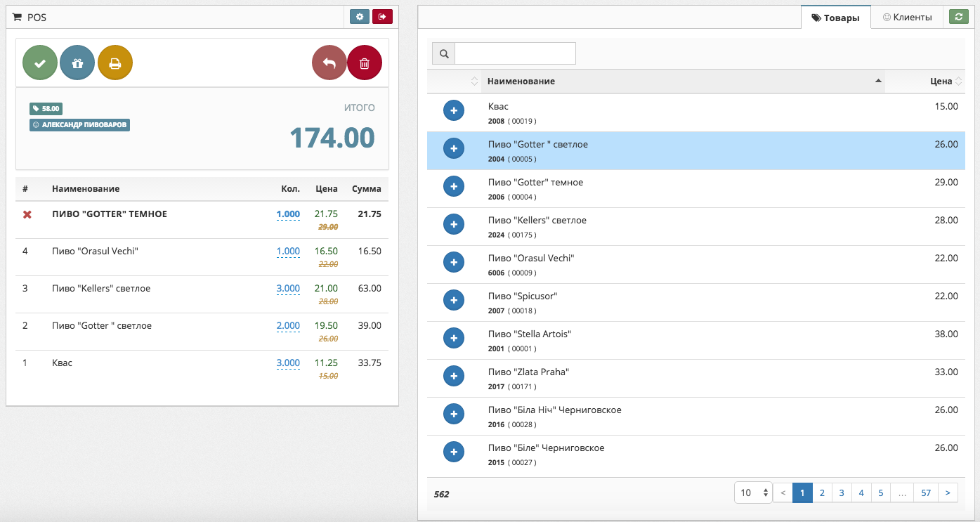Click current page 1 button
This screenshot has width=980, height=522.
pyautogui.click(x=802, y=492)
